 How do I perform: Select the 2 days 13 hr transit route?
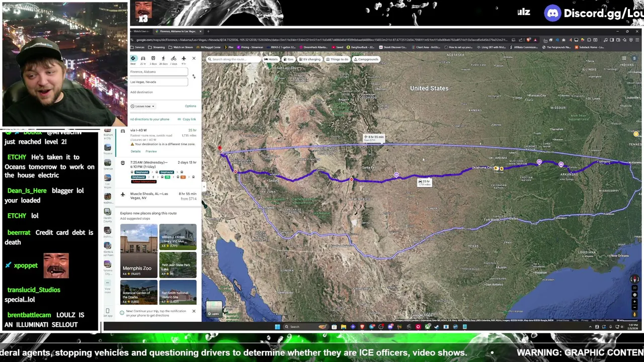tap(159, 172)
